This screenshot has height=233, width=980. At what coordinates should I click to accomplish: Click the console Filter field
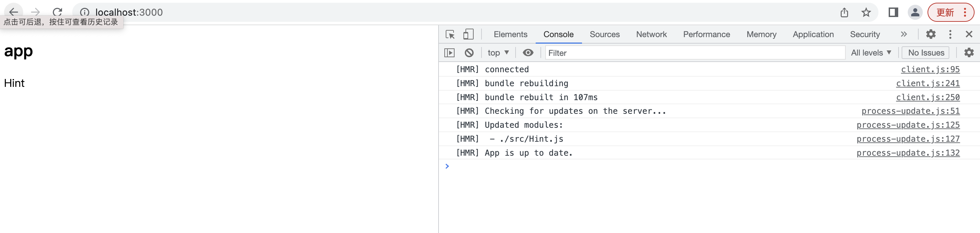[695, 53]
